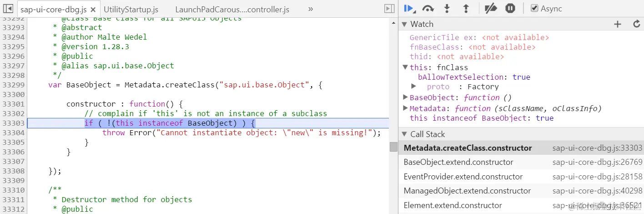Show more tabs with double-chevron
The image size is (644, 214).
click(311, 9)
